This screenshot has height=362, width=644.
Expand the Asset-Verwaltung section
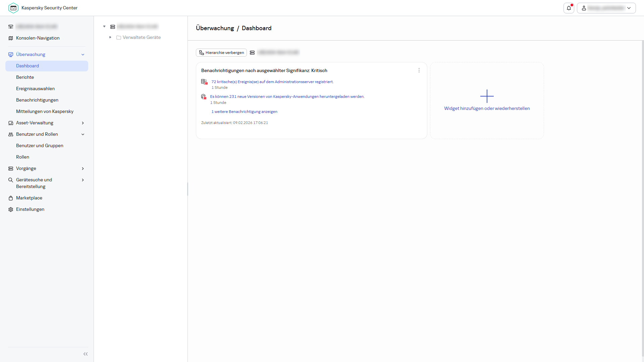(x=83, y=123)
